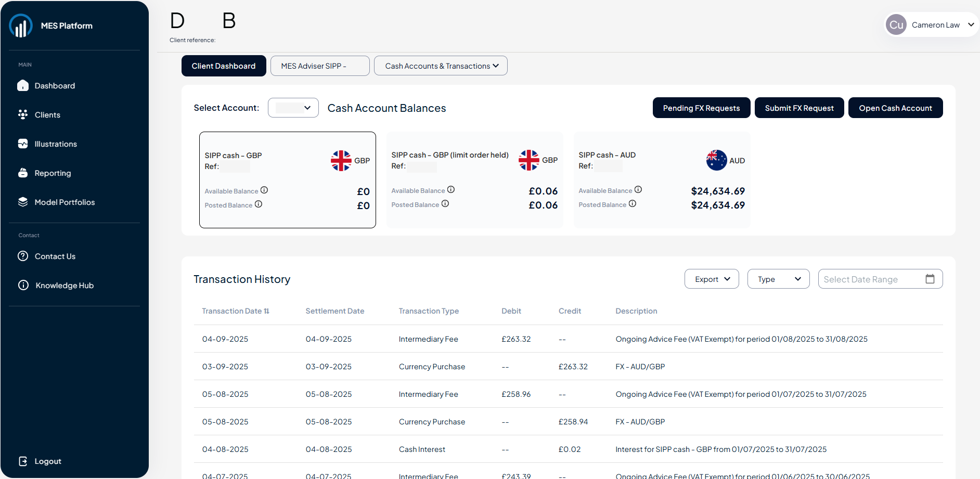Open the Illustrations sidebar icon

23,144
